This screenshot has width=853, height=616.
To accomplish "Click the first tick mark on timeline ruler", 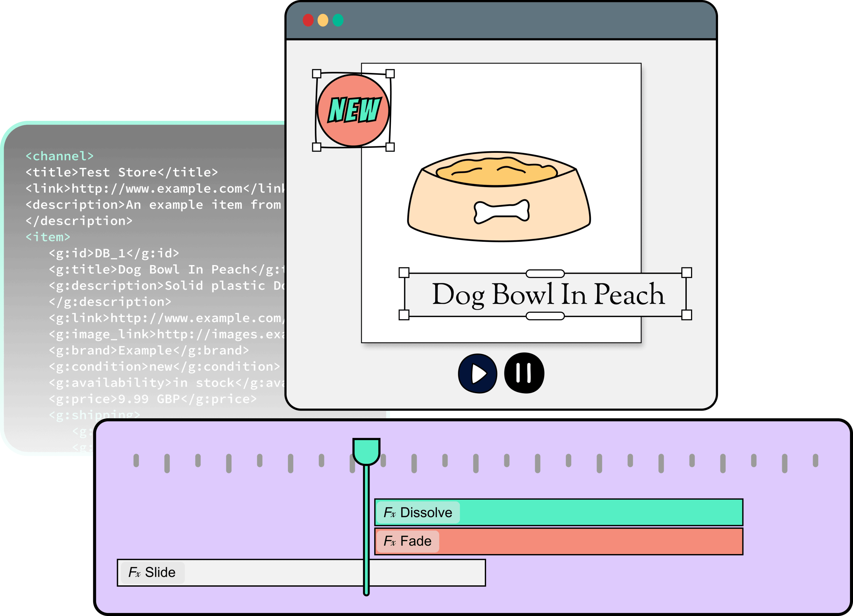I will tap(136, 461).
